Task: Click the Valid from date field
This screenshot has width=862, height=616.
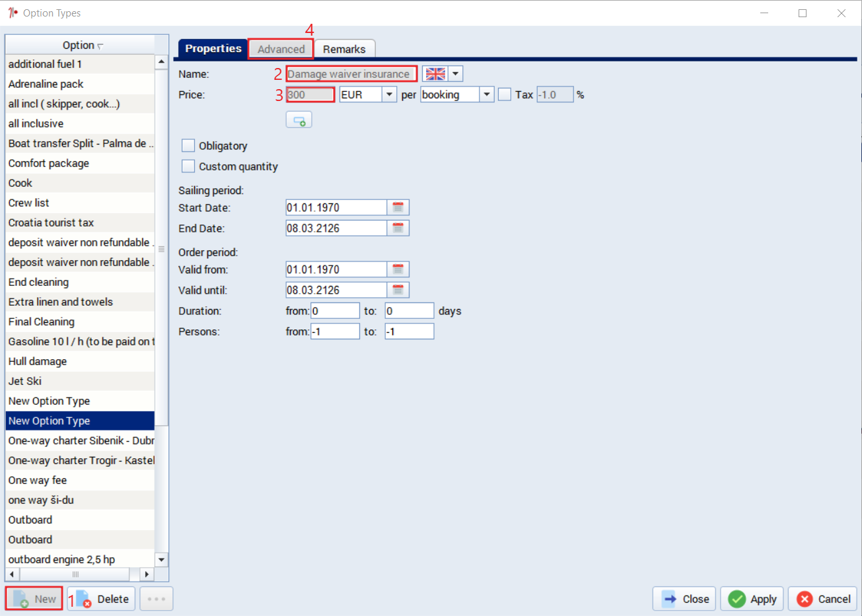Action: click(336, 269)
